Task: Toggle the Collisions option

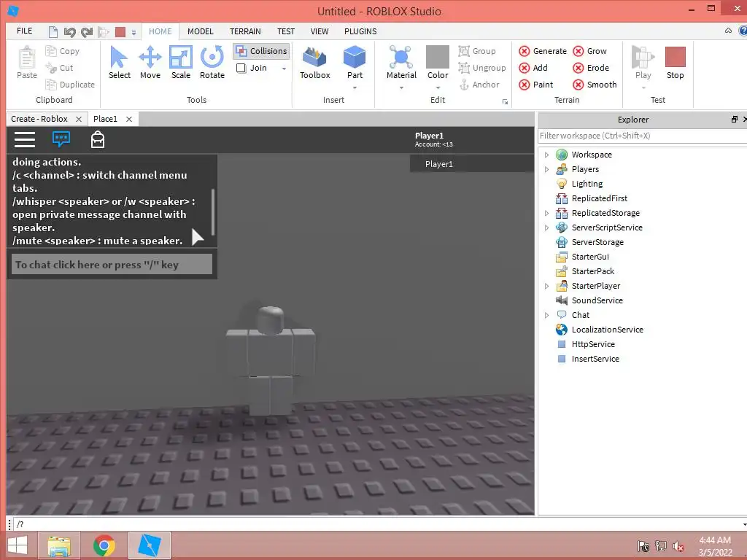Action: click(261, 51)
